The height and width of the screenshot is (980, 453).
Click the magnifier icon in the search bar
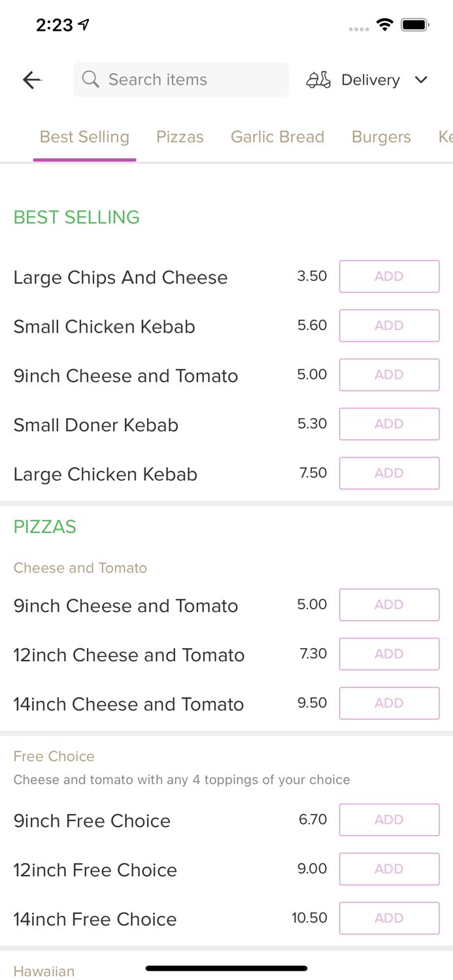(91, 79)
